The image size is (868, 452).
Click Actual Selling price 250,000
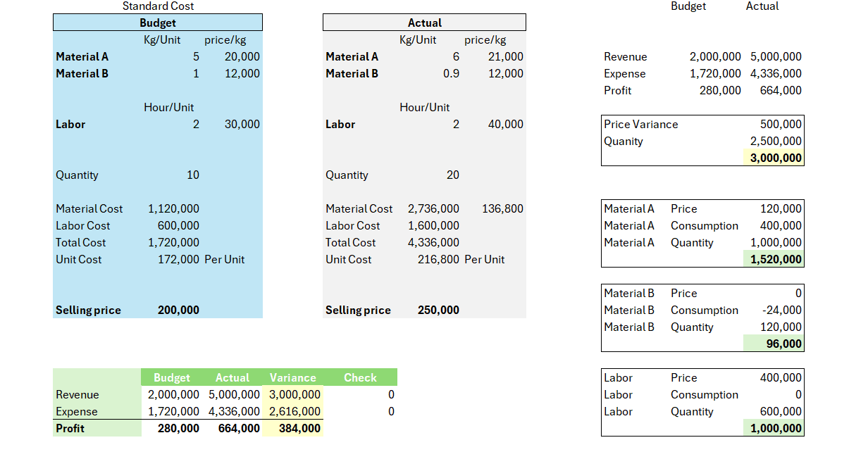point(438,310)
